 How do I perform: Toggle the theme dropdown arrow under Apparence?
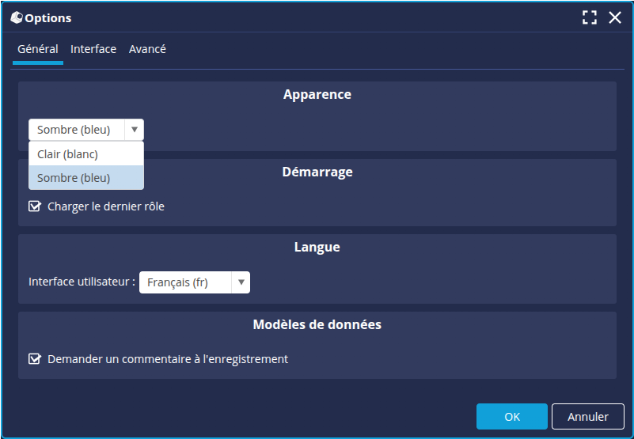[134, 129]
